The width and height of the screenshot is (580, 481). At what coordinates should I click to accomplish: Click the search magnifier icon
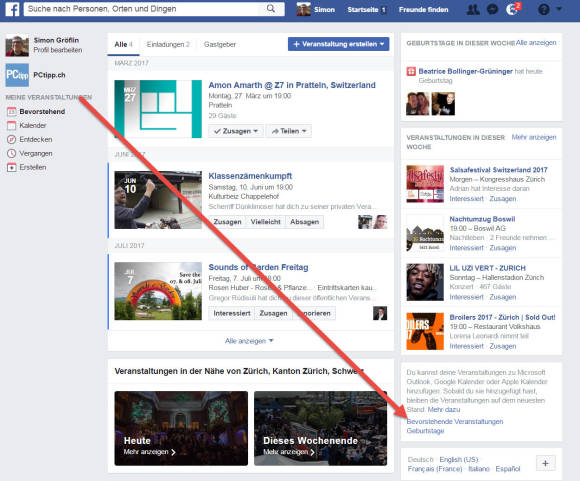271,9
